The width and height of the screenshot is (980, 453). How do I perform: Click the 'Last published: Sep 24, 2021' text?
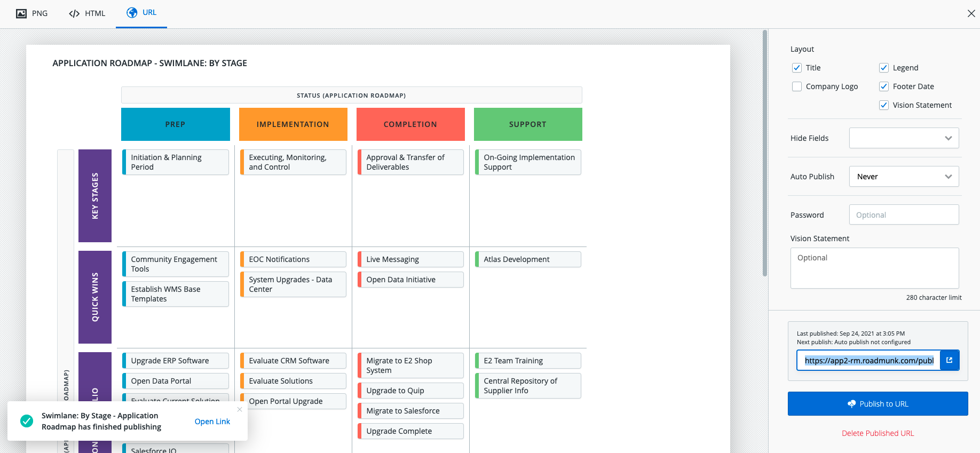[x=851, y=333]
